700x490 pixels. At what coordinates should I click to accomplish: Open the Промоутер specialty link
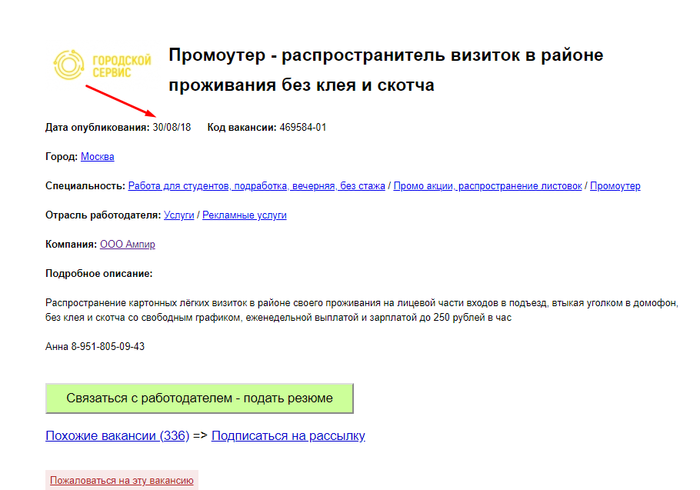tap(615, 186)
